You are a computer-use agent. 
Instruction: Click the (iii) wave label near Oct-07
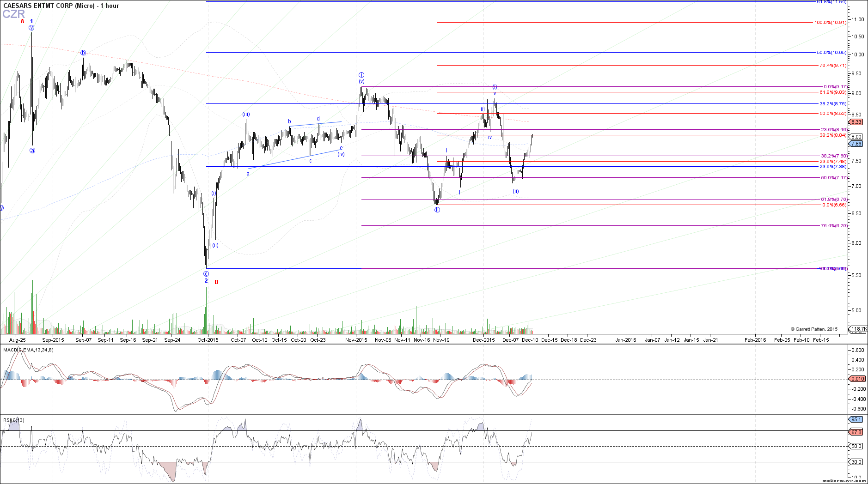point(246,114)
